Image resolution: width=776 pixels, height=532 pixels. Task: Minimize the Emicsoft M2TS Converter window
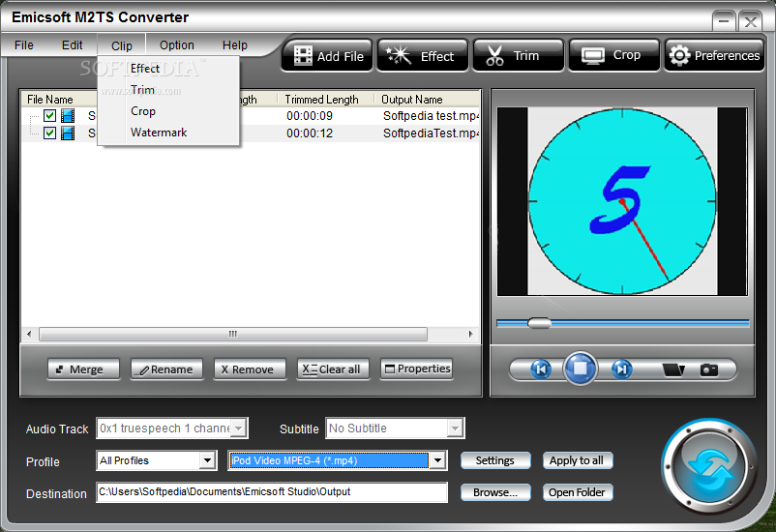click(x=724, y=21)
